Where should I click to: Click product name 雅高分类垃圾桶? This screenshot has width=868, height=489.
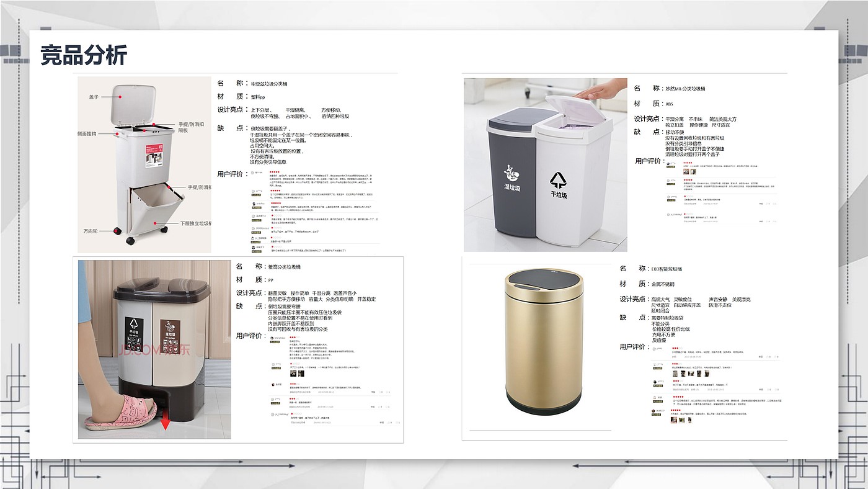(x=285, y=266)
